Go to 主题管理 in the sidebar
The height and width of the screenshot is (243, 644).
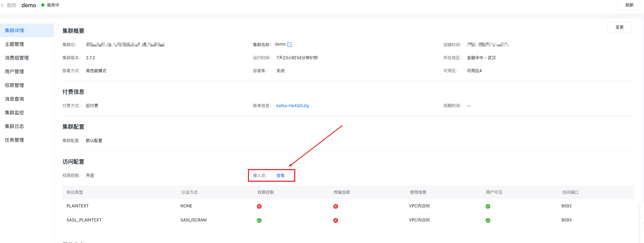coord(14,44)
